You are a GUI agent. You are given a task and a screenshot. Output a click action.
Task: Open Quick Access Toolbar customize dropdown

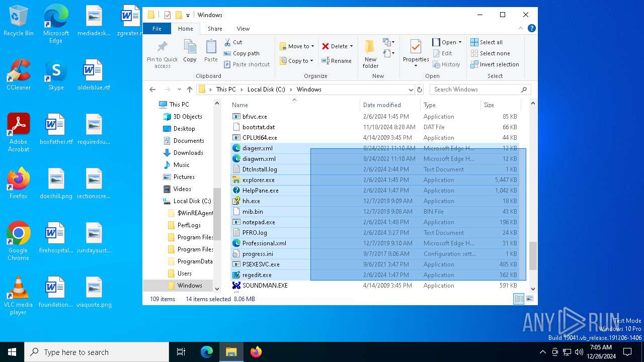pos(188,15)
